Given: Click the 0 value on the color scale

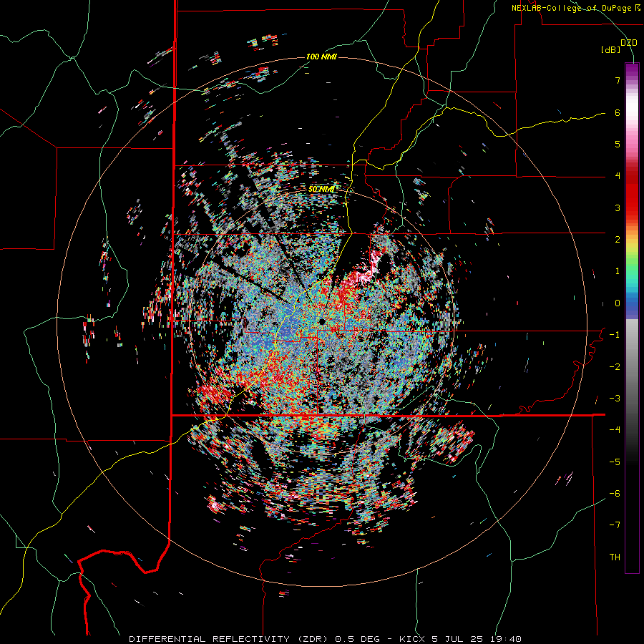Looking at the screenshot, I should (x=618, y=303).
